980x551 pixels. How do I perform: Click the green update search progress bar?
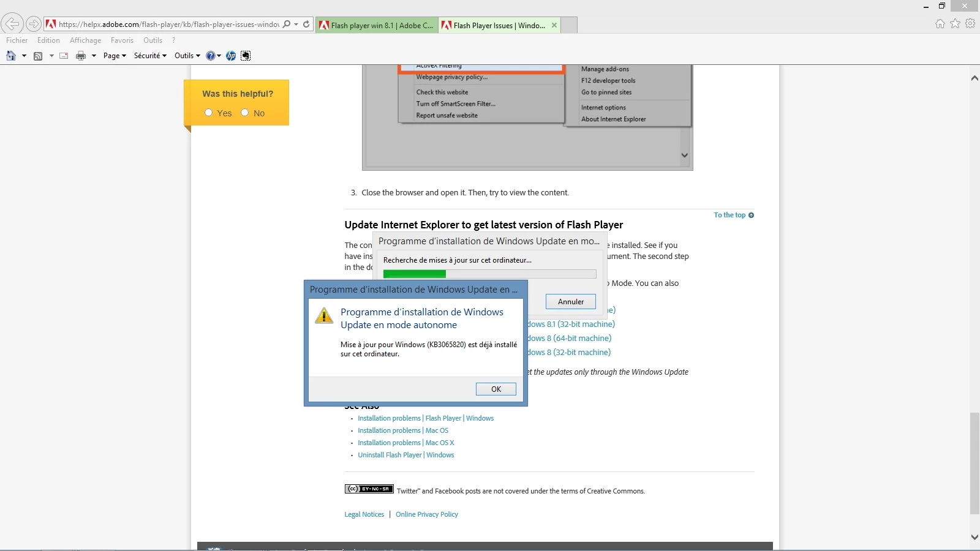point(489,274)
